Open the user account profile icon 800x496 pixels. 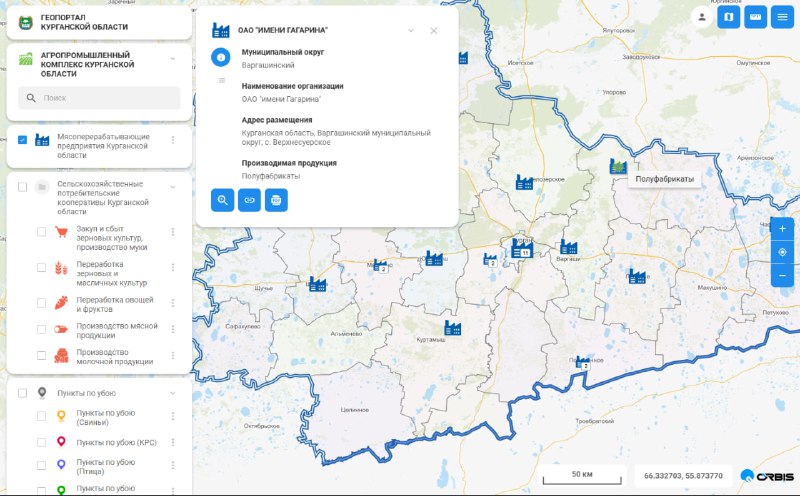coord(702,16)
